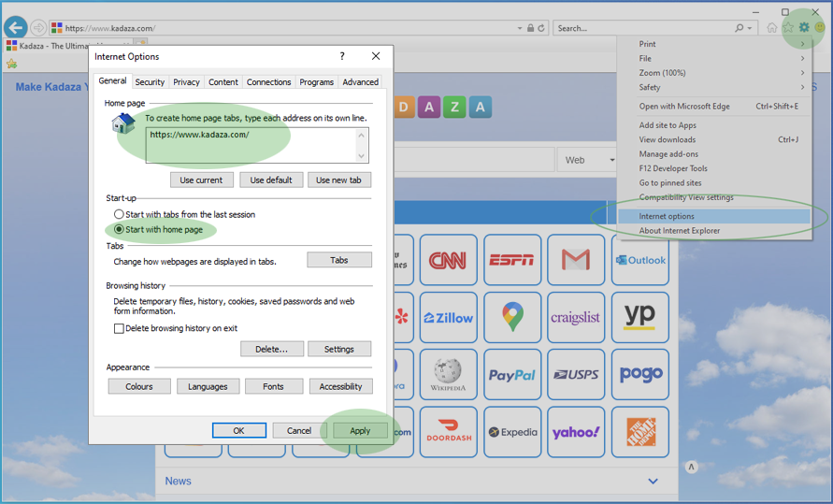Screen dimensions: 833x504
Task: Switch to the Advanced tab
Action: [x=361, y=81]
